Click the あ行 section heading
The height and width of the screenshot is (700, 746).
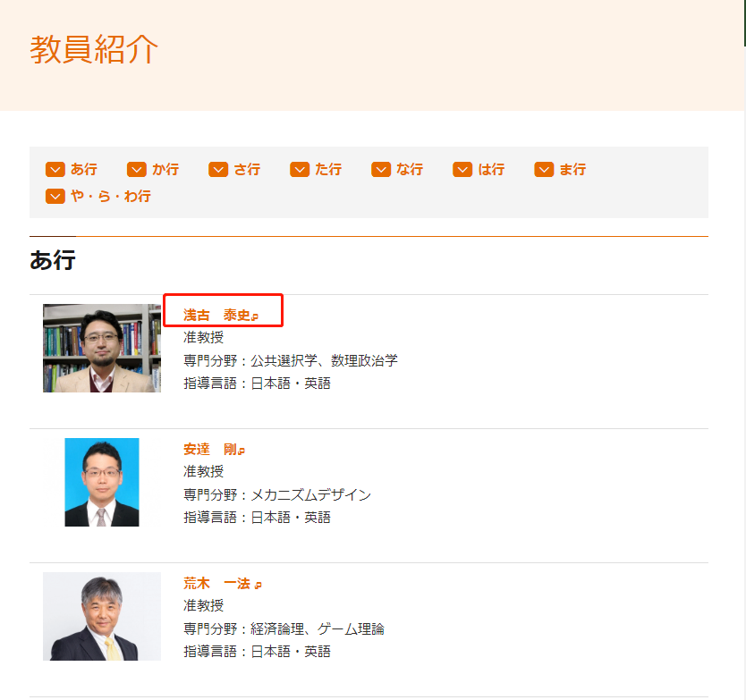click(53, 260)
